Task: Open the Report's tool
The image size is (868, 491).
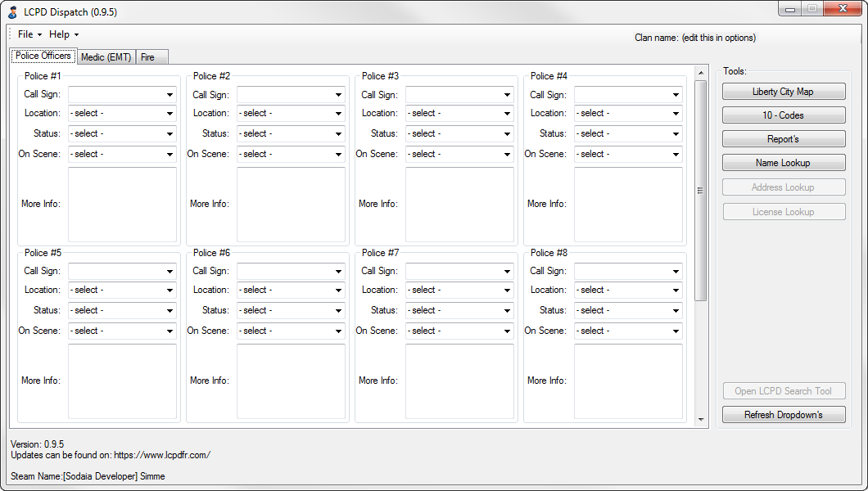Action: click(x=783, y=139)
